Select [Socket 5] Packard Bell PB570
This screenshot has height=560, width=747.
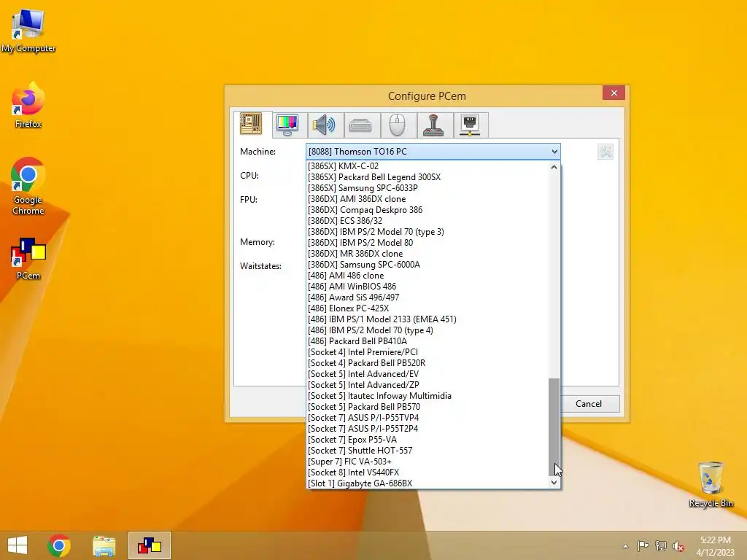click(427, 407)
